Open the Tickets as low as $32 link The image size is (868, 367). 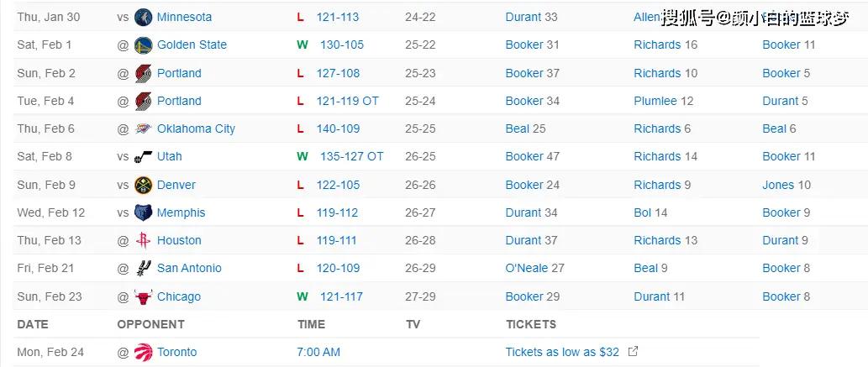click(x=562, y=352)
